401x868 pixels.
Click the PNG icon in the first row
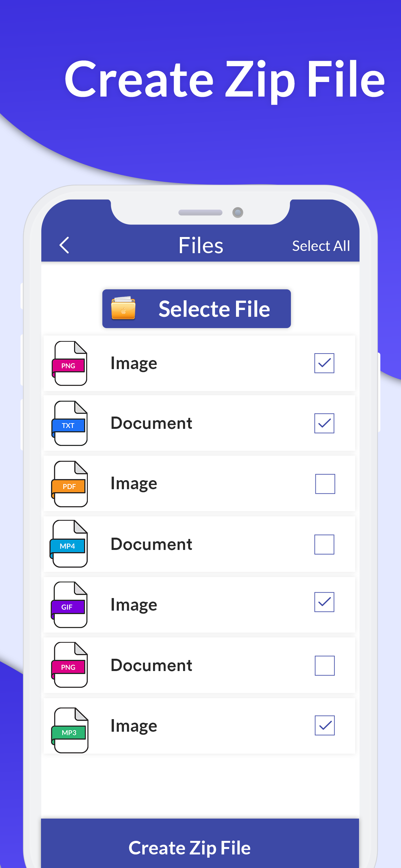tap(69, 363)
